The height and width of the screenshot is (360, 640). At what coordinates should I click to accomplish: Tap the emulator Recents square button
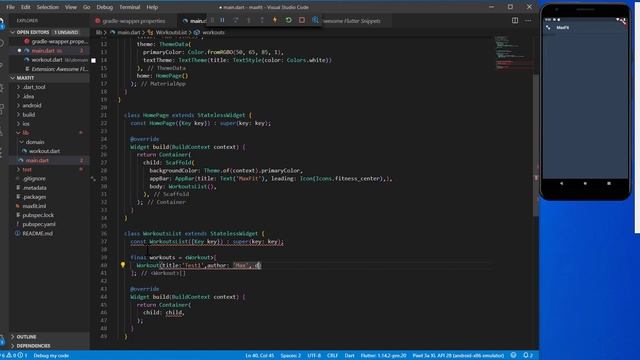[609, 184]
